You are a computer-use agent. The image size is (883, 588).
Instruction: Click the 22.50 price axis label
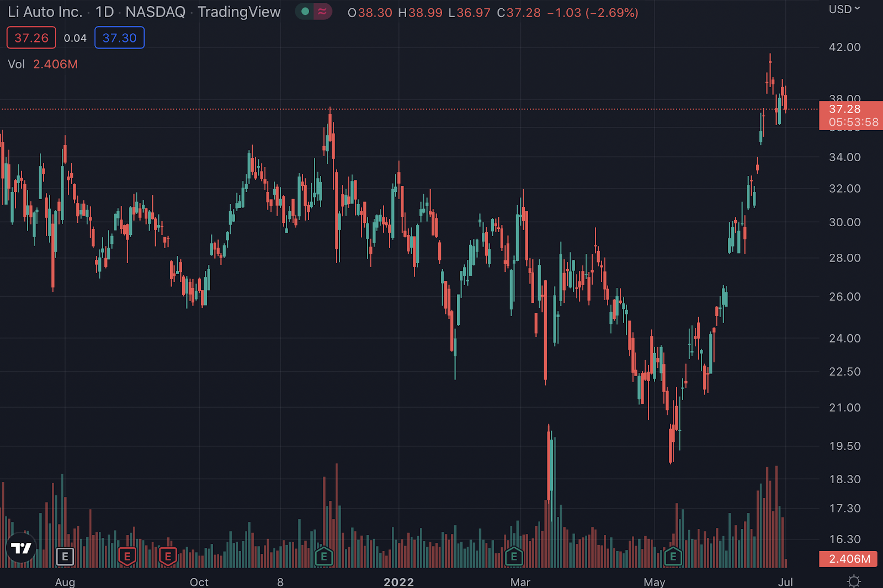tap(844, 372)
